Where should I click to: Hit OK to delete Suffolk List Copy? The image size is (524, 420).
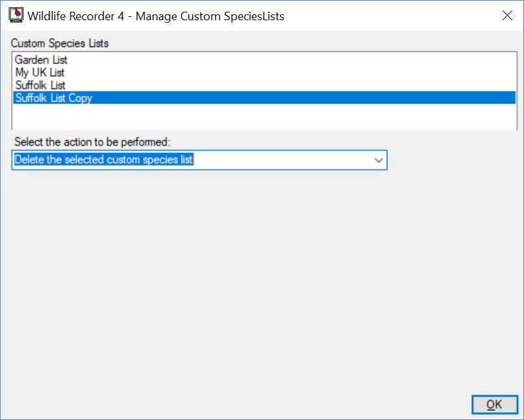pos(495,404)
